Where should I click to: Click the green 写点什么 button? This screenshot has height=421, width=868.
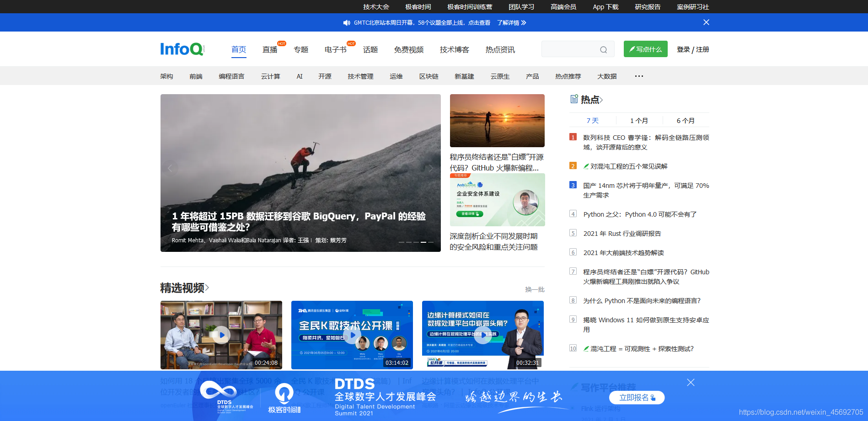(646, 49)
